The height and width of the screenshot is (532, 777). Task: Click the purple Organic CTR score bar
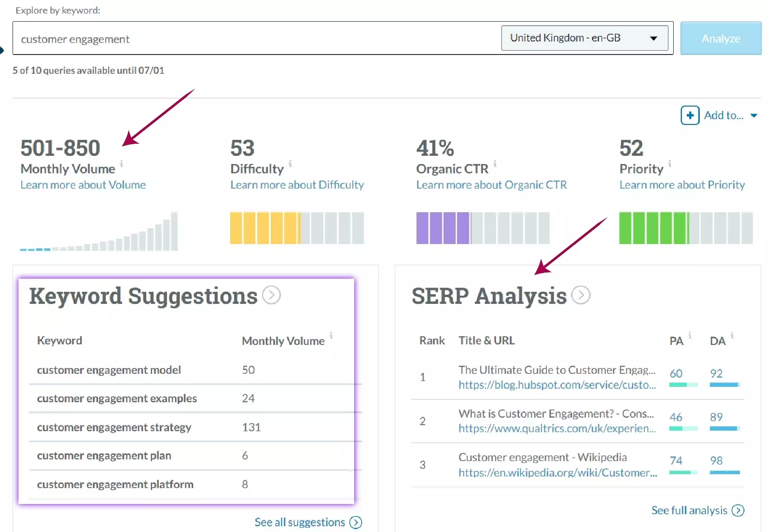point(483,228)
